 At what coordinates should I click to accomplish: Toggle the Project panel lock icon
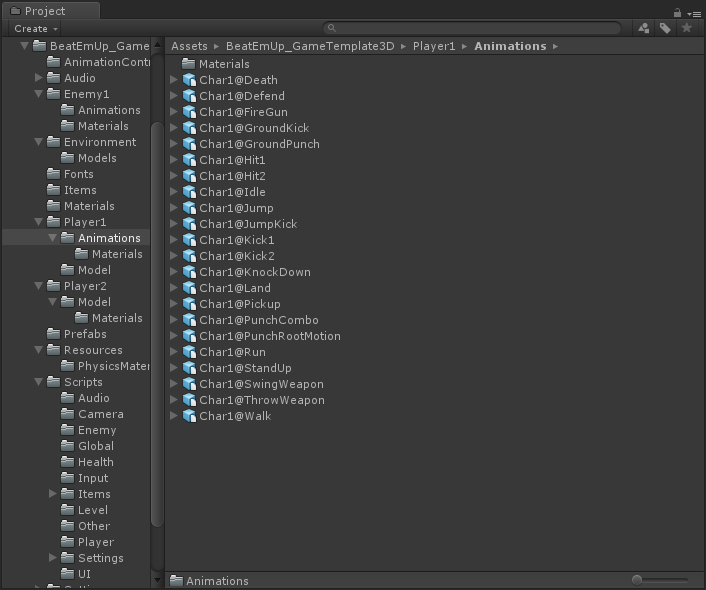(x=677, y=13)
